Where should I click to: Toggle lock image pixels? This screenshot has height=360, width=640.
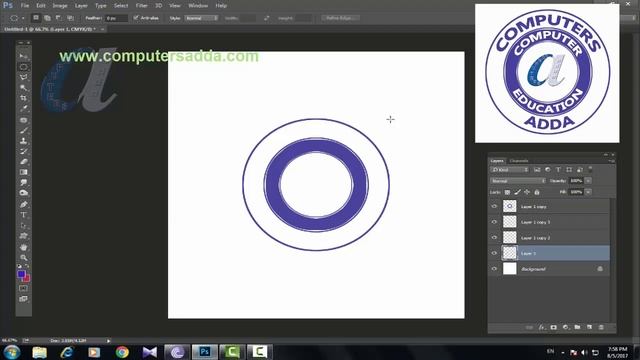pyautogui.click(x=517, y=192)
